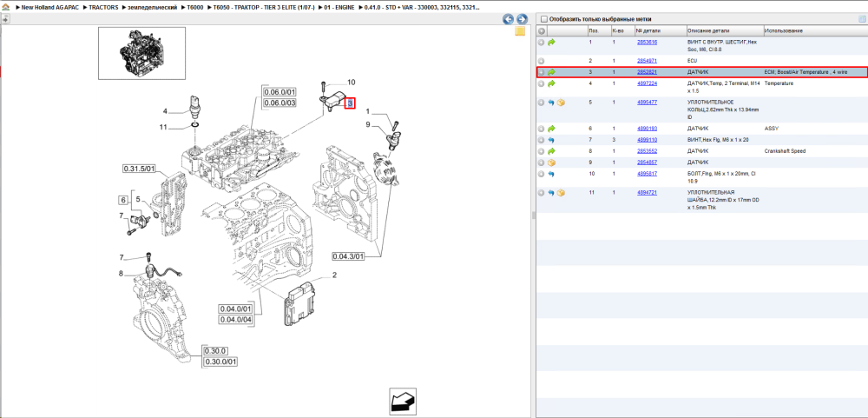Open земледельческий breadcrumb level

(x=154, y=9)
